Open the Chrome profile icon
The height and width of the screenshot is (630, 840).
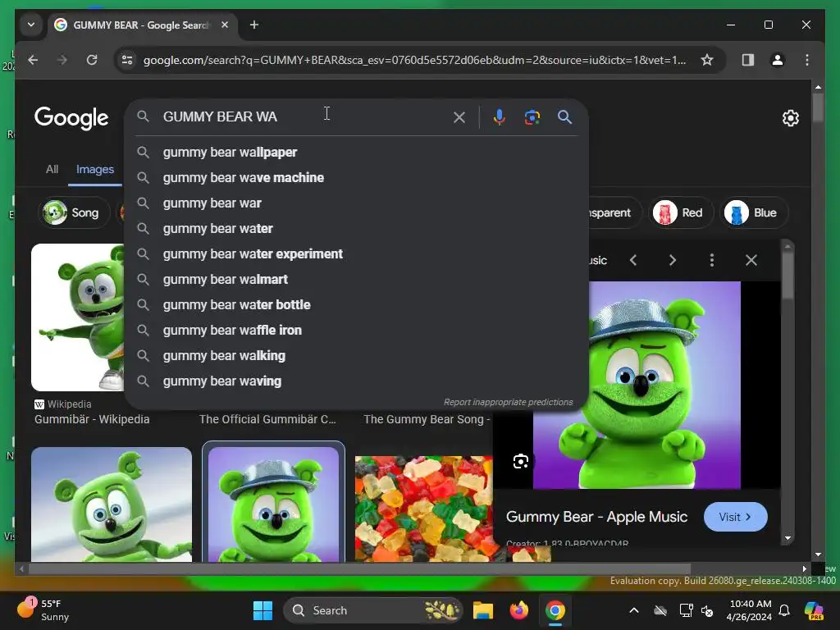point(778,60)
